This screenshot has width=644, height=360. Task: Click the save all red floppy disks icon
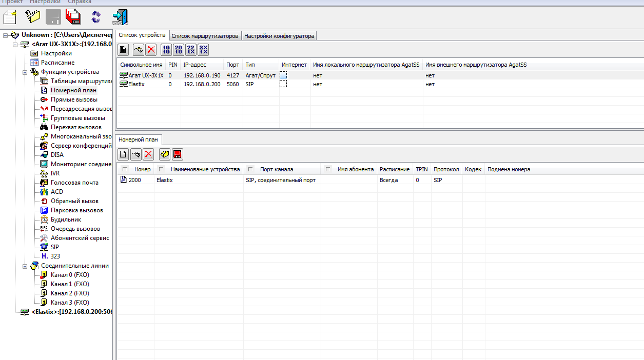pos(73,17)
